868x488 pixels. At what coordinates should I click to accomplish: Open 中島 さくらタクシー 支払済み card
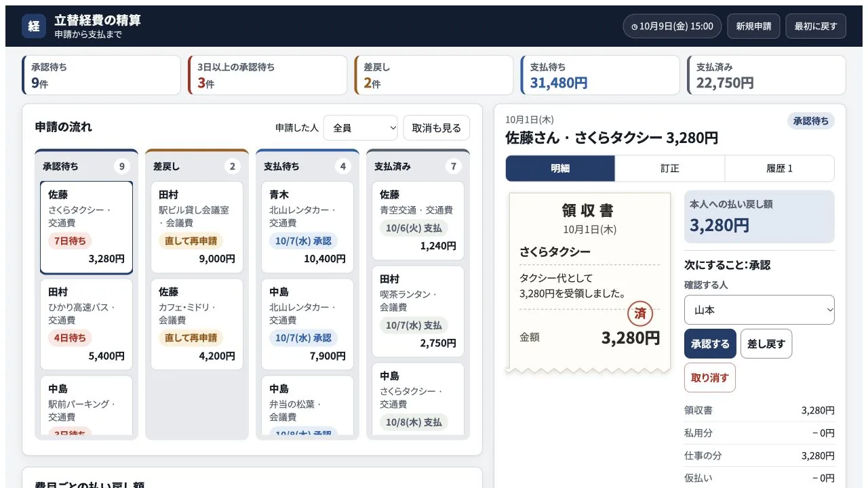click(418, 399)
